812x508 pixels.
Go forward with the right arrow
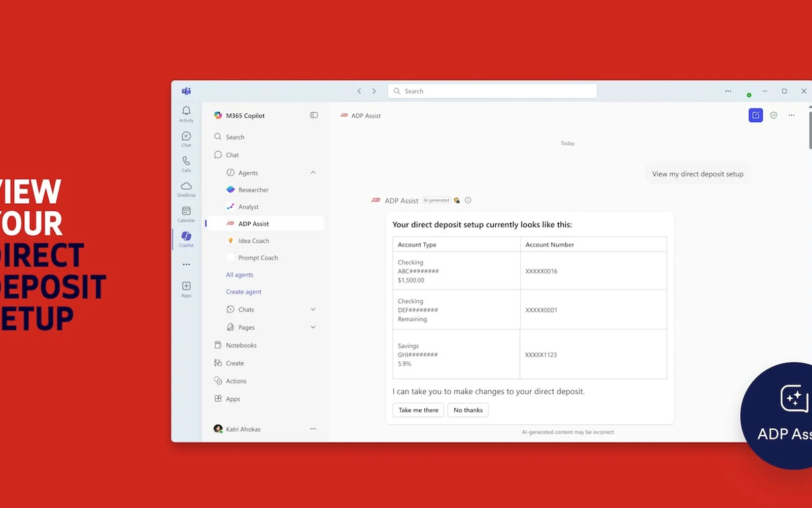[374, 91]
